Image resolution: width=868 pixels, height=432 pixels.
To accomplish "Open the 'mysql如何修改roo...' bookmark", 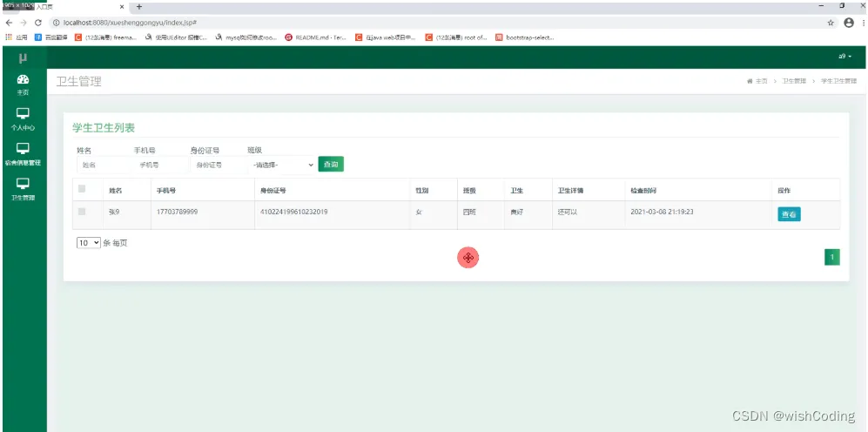I will pyautogui.click(x=246, y=37).
